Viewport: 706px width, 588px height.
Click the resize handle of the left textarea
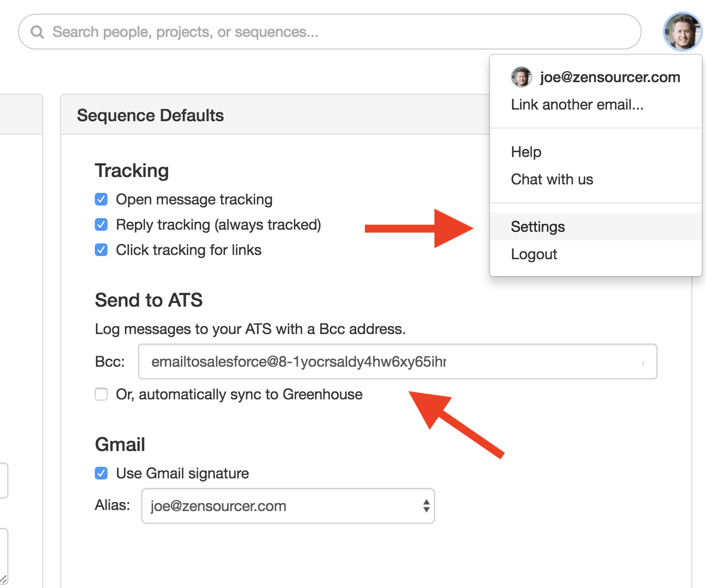pos(3,578)
